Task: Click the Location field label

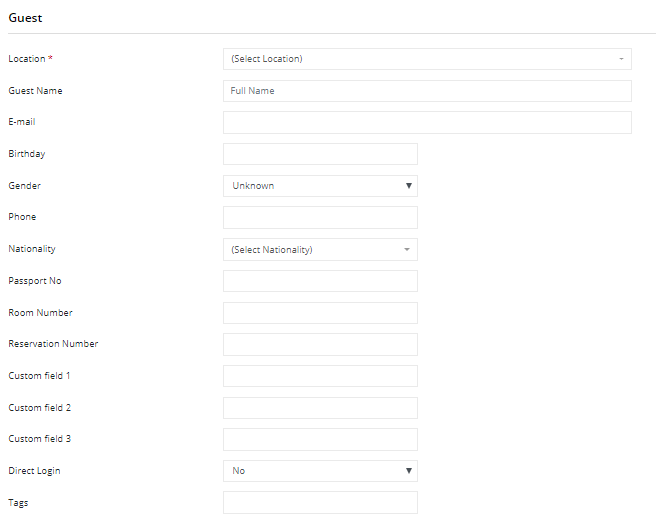Action: click(x=27, y=59)
